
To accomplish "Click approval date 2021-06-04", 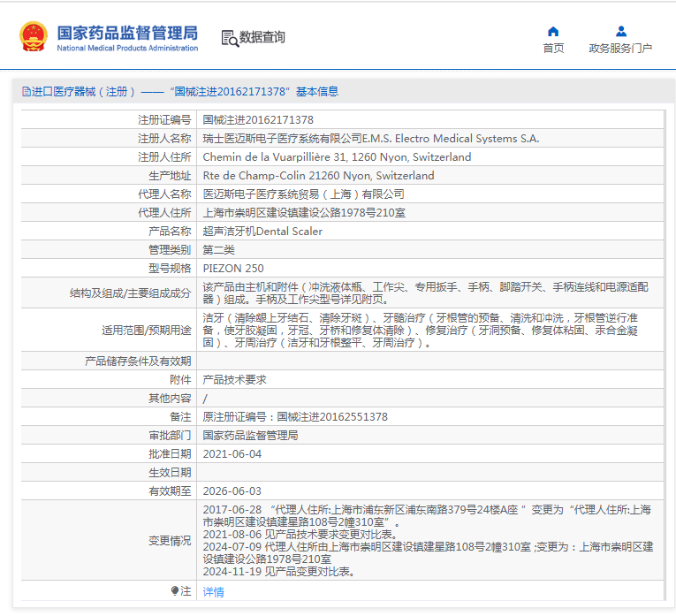I will pos(232,454).
